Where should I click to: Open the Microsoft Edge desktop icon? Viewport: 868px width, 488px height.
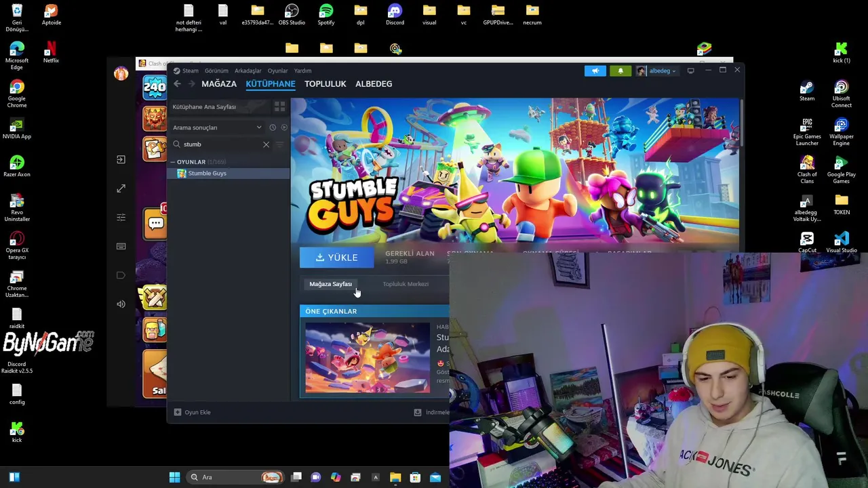pos(17,56)
